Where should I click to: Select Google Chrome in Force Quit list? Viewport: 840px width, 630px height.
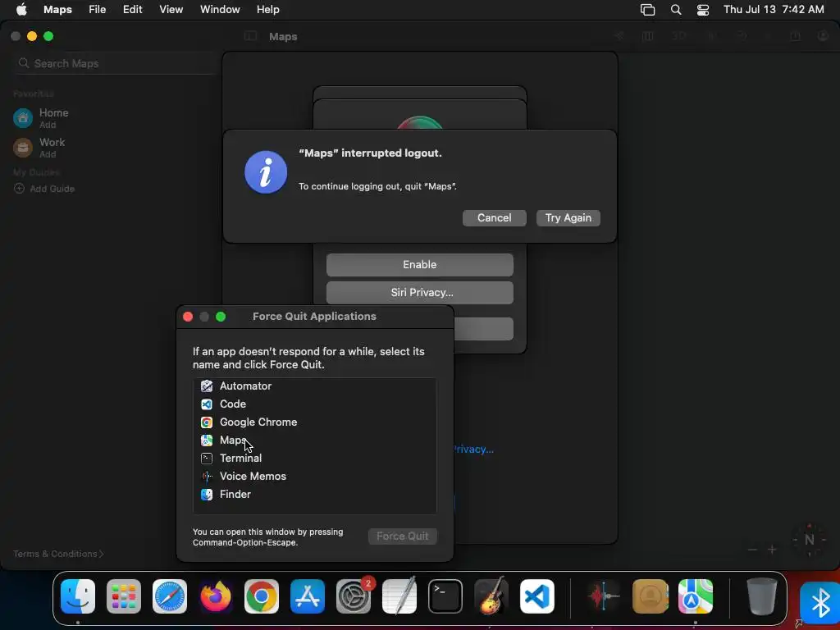click(x=314, y=422)
